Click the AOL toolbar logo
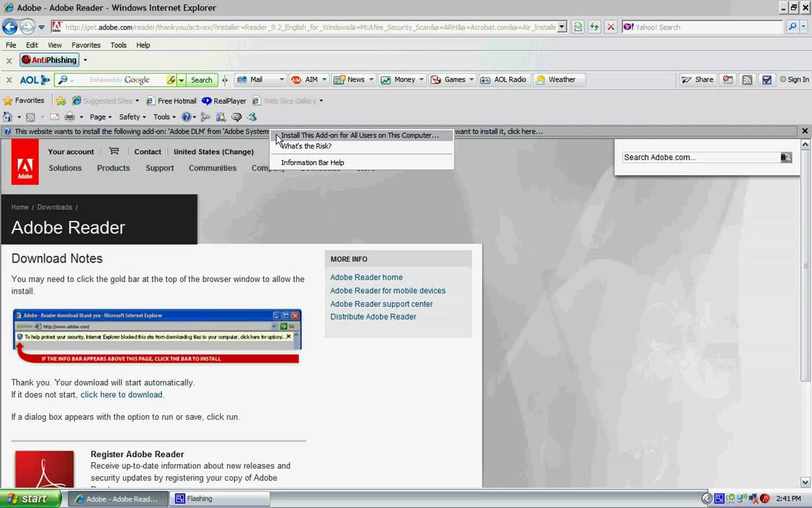The image size is (812, 508). coord(35,80)
